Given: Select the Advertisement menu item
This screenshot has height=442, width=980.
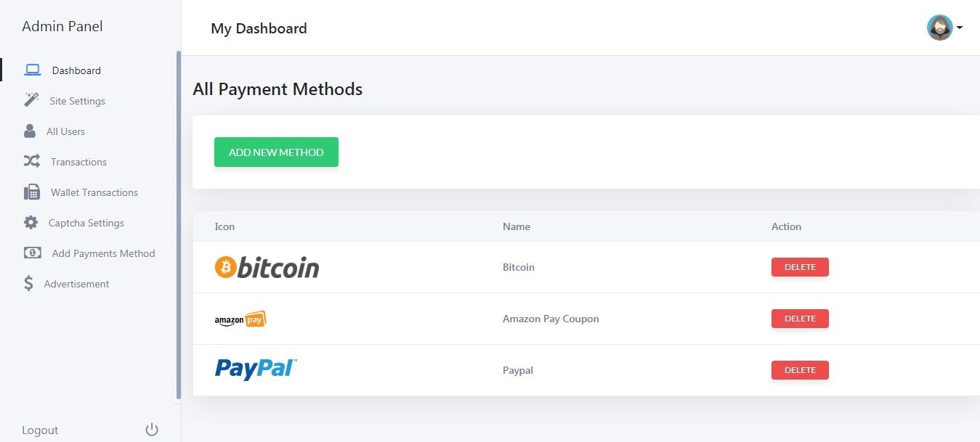Looking at the screenshot, I should coord(76,284).
